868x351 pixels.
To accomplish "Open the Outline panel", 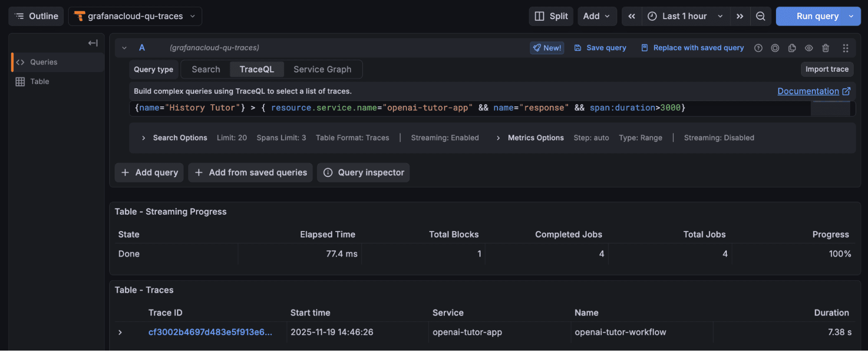I will pyautogui.click(x=36, y=16).
